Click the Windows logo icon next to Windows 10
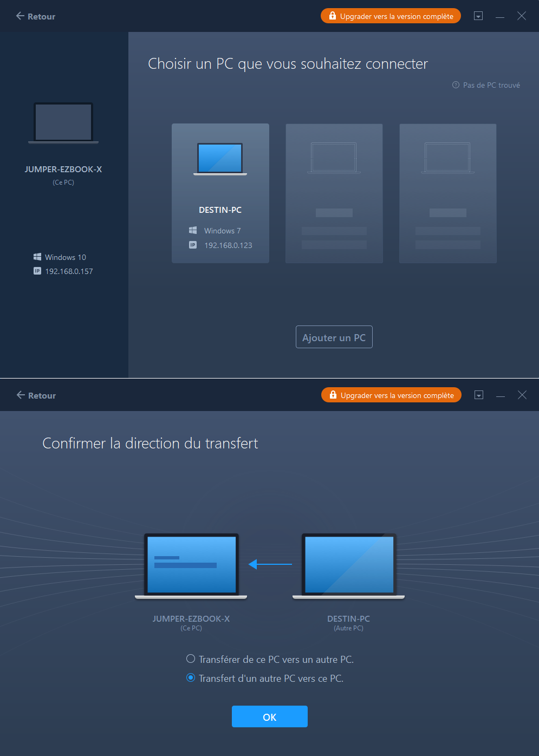 37,257
